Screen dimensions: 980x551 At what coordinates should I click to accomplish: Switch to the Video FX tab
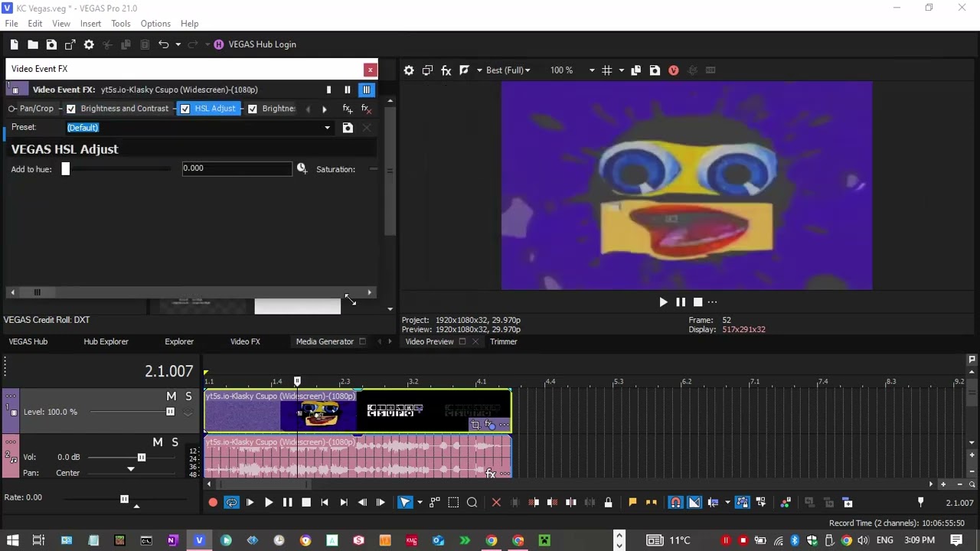pyautogui.click(x=245, y=342)
